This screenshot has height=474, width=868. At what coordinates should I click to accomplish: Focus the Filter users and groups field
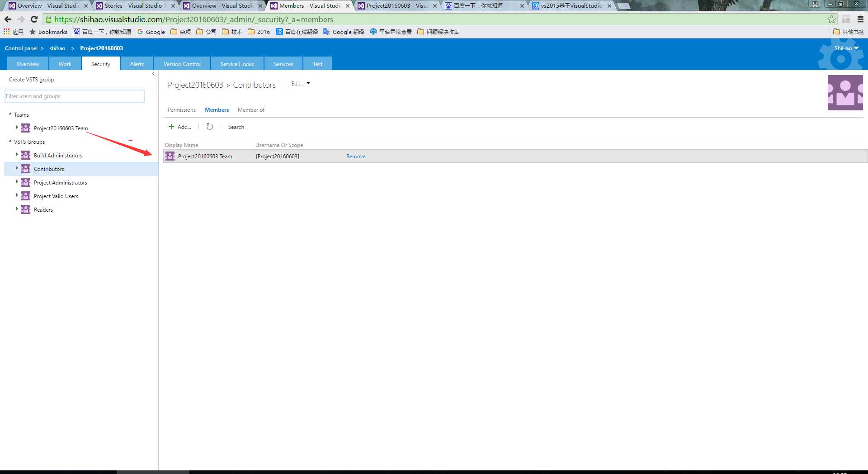(75, 96)
